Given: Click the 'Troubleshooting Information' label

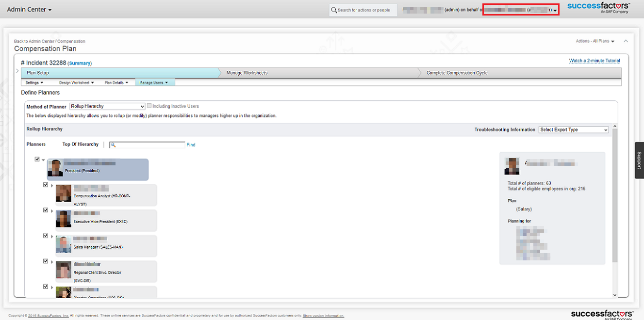Looking at the screenshot, I should pos(505,129).
